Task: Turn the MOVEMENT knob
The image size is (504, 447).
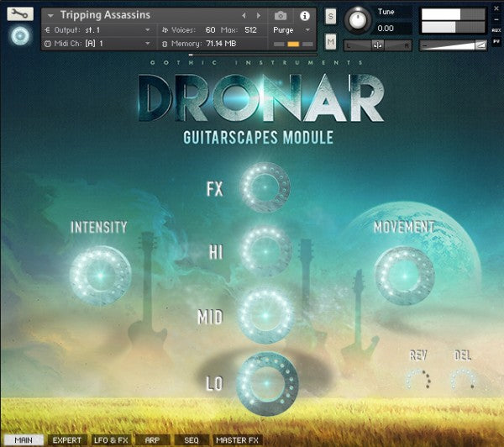Action: coord(404,276)
